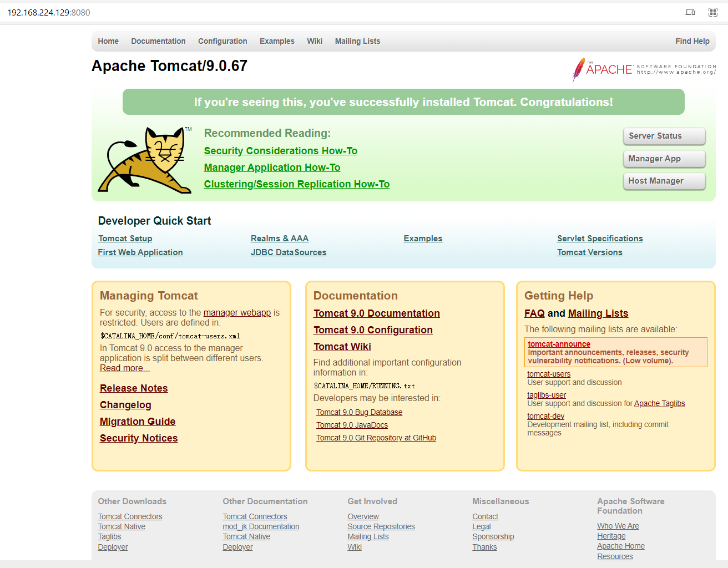Click the Tomcat cat mascot image
The image size is (728, 568).
coord(145,160)
